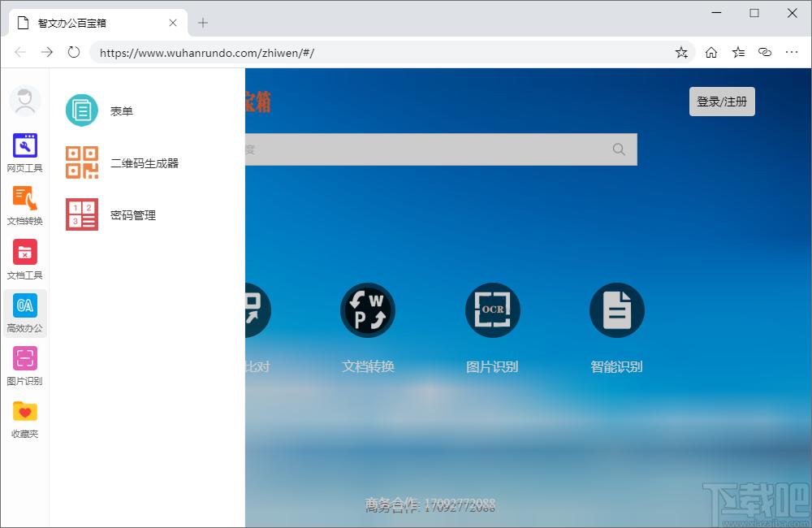Open 文档工具 sidebar category
812x528 pixels.
(25, 259)
